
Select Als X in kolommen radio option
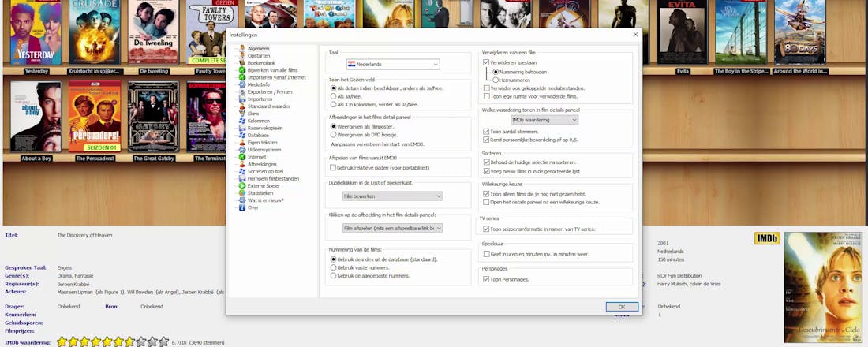point(333,104)
